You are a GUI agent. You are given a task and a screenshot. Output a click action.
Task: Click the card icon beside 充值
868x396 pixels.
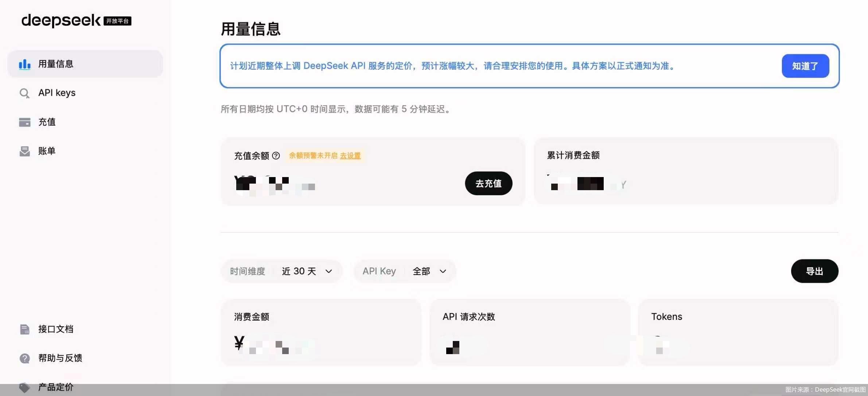pos(24,122)
